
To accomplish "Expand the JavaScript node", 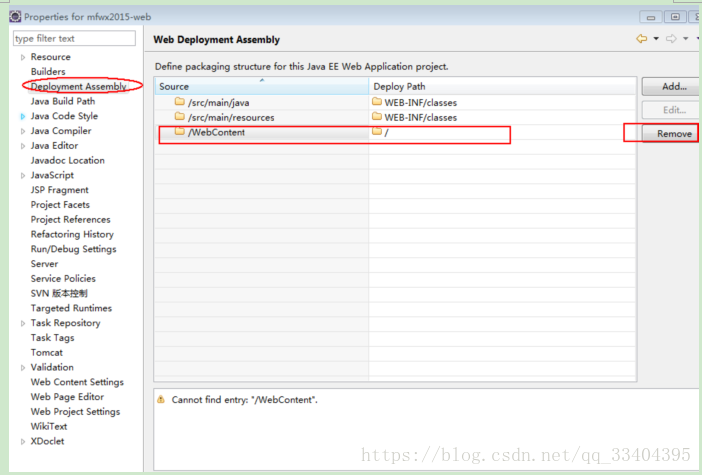I will (23, 175).
